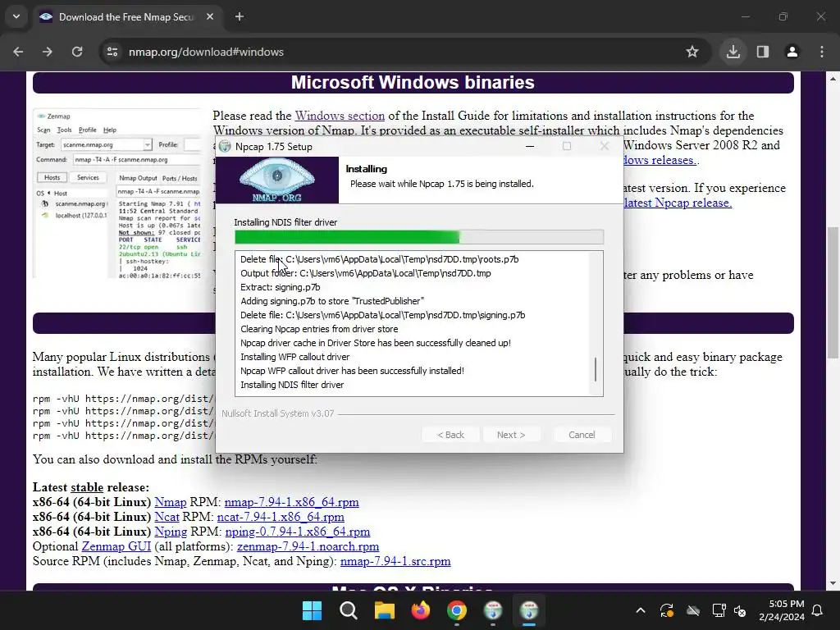Expand the tab search dropdown
The height and width of the screenshot is (630, 840).
(16, 17)
